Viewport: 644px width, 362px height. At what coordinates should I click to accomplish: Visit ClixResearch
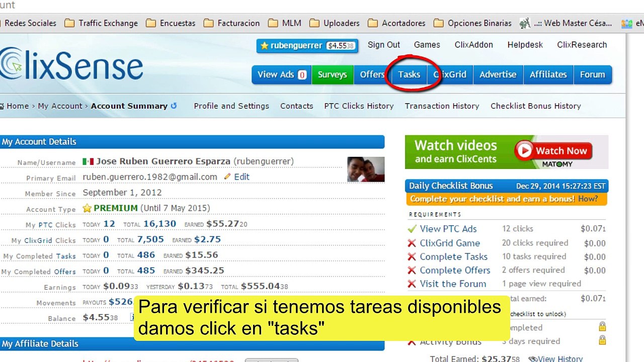(x=582, y=45)
